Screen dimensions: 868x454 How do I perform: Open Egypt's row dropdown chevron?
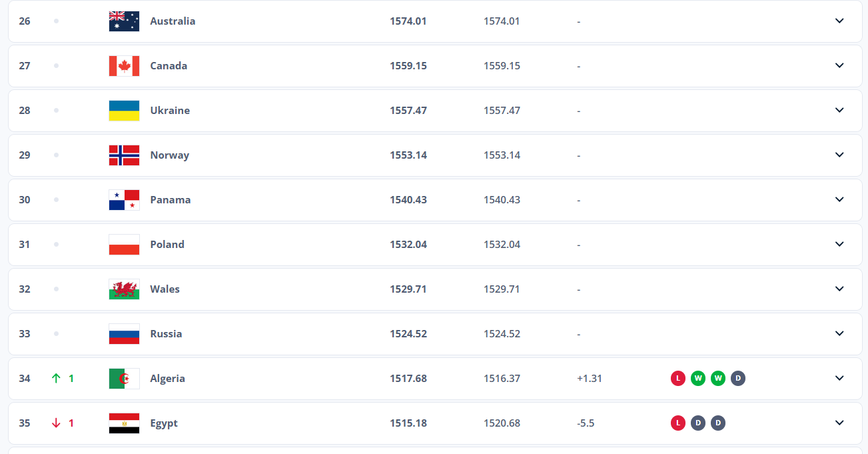[839, 423]
